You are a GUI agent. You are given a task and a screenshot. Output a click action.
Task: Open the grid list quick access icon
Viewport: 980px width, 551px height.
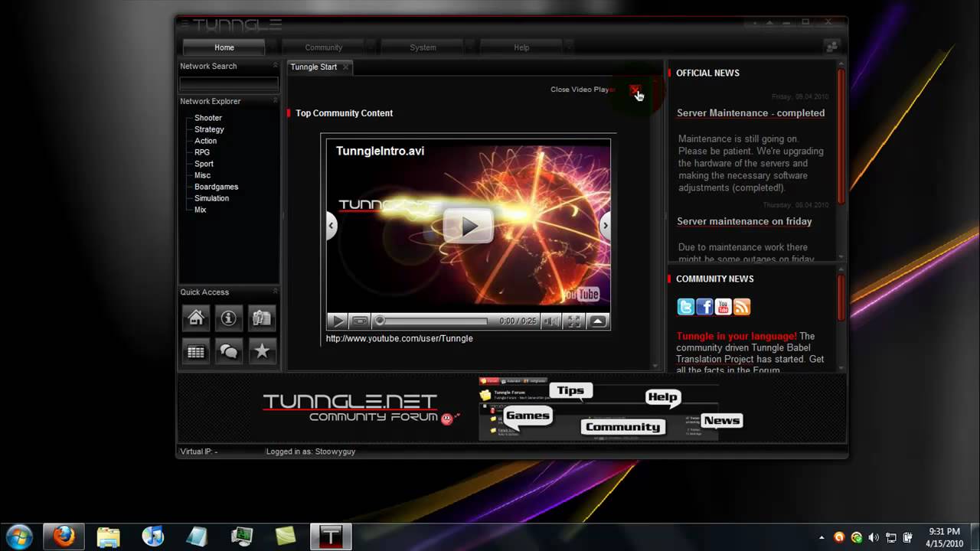[x=196, y=351]
